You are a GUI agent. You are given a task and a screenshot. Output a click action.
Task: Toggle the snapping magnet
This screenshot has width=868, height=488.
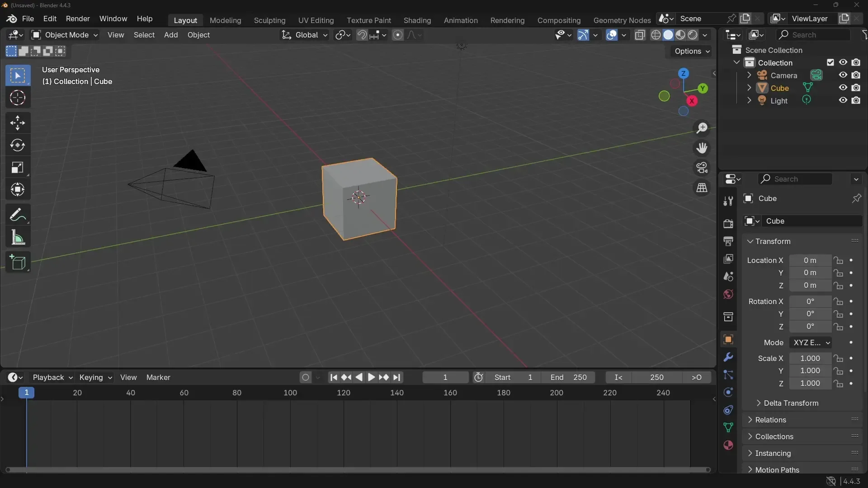tap(362, 35)
